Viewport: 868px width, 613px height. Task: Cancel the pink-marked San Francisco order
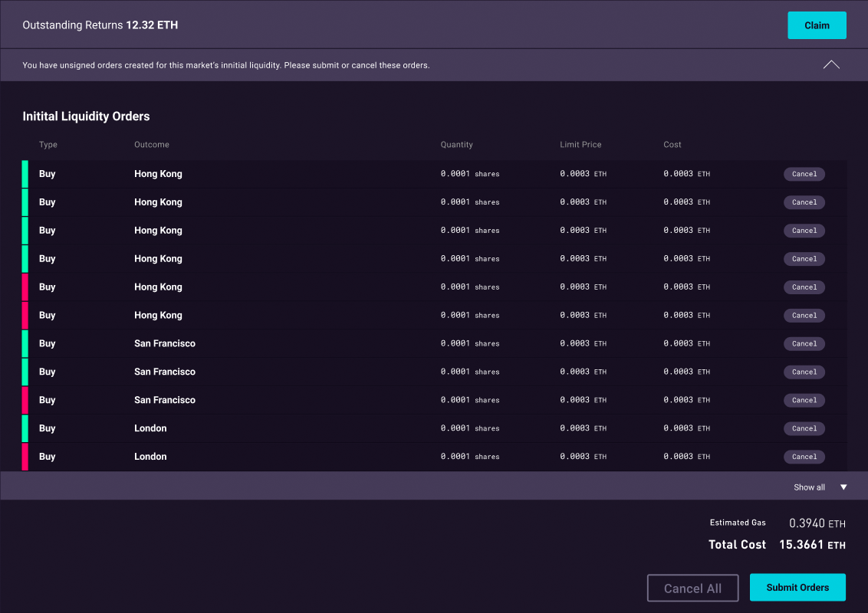click(804, 400)
